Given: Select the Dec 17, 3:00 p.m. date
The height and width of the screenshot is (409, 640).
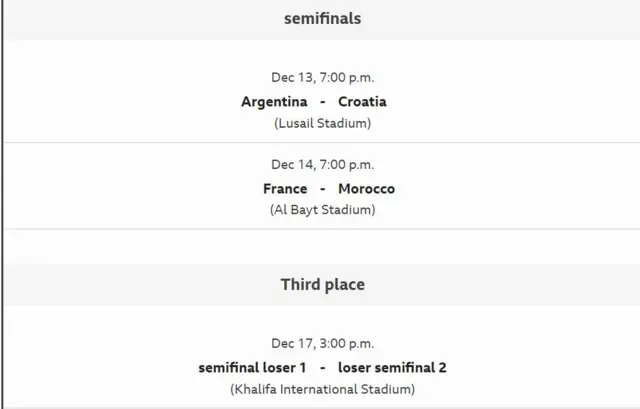Looking at the screenshot, I should pos(322,345).
